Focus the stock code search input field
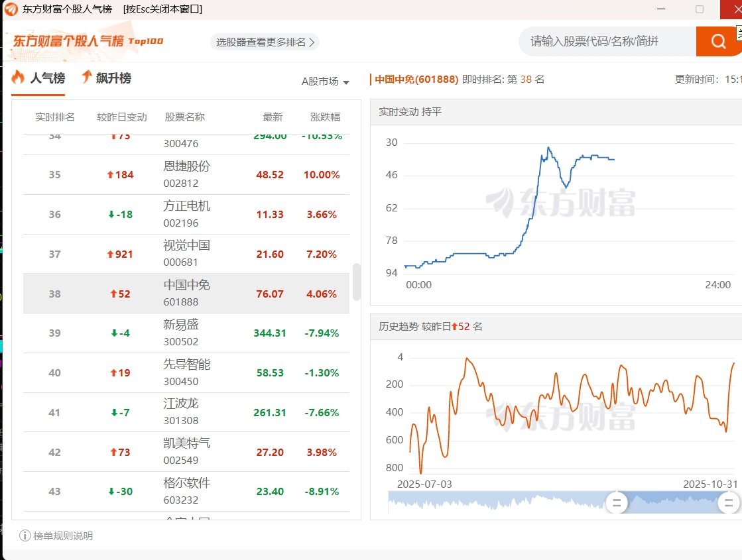The image size is (742, 560). (x=607, y=42)
